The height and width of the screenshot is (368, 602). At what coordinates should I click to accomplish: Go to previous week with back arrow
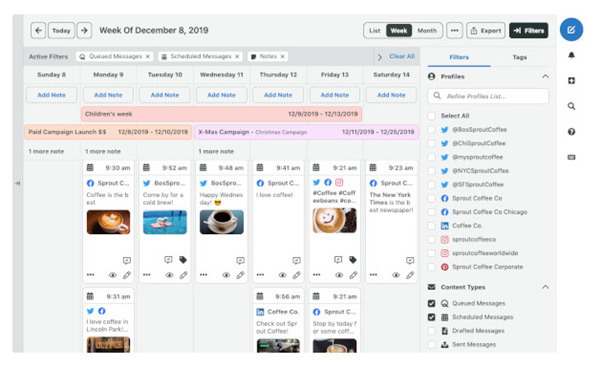pyautogui.click(x=38, y=30)
